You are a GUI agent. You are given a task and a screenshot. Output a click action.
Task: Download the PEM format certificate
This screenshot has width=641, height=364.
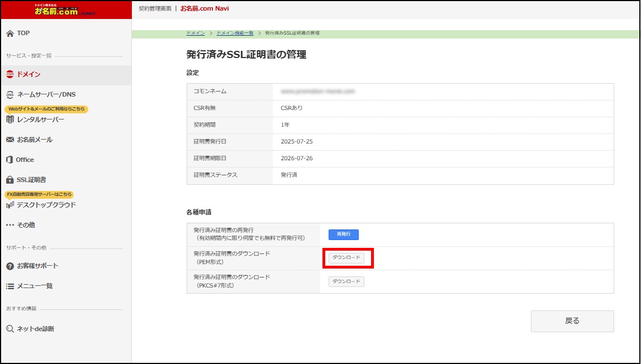click(x=345, y=258)
